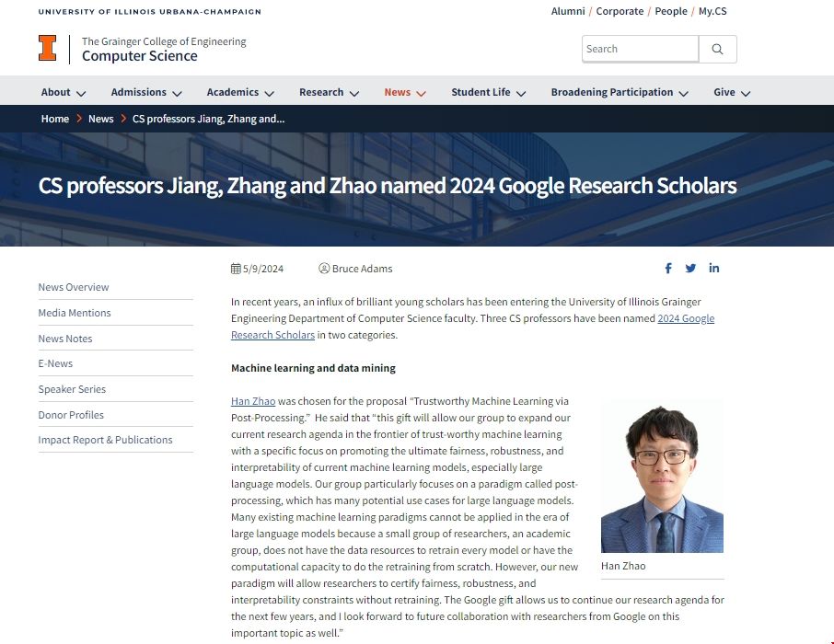Click inside the Search input field
Screen dimensions: 834x644
point(639,48)
